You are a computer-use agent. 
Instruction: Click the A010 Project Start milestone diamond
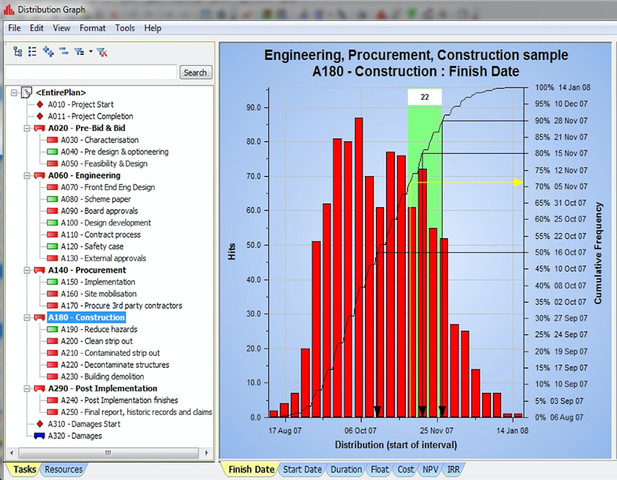coord(40,104)
